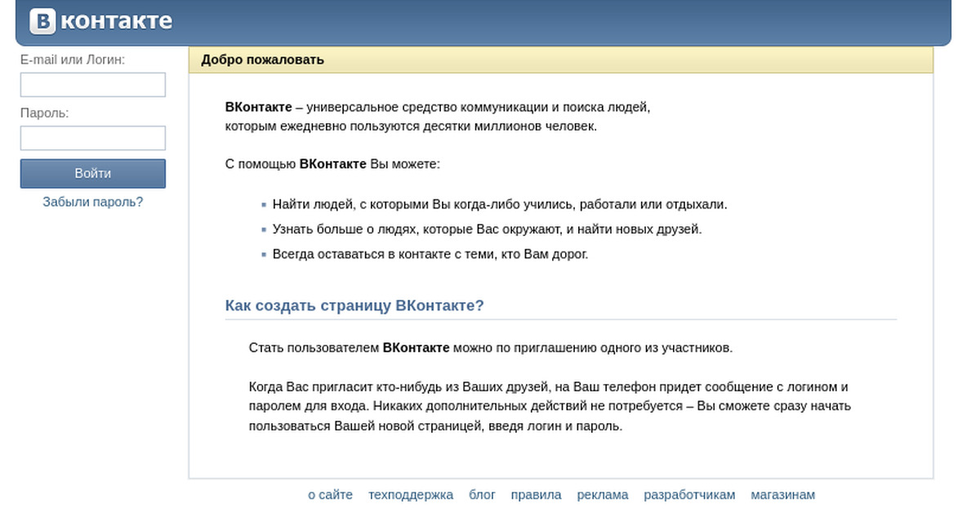The height and width of the screenshot is (513, 980).
Task: Open the Забыли пароль? link
Action: 93,202
